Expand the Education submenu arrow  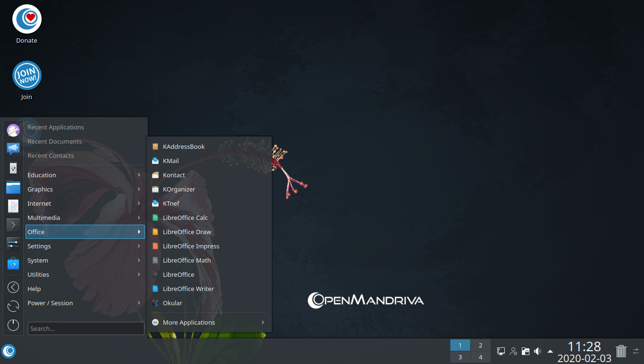(139, 175)
